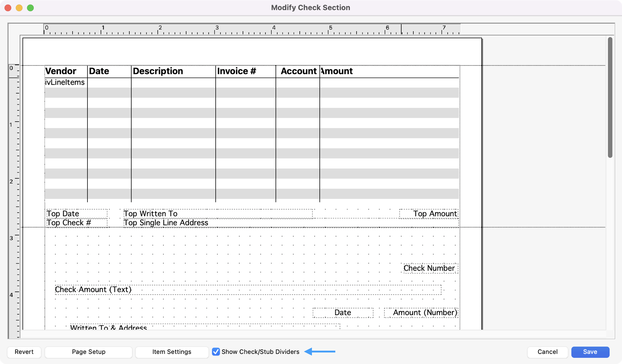Select the Top Check # field
Screen dimensions: 622x364
click(77, 223)
